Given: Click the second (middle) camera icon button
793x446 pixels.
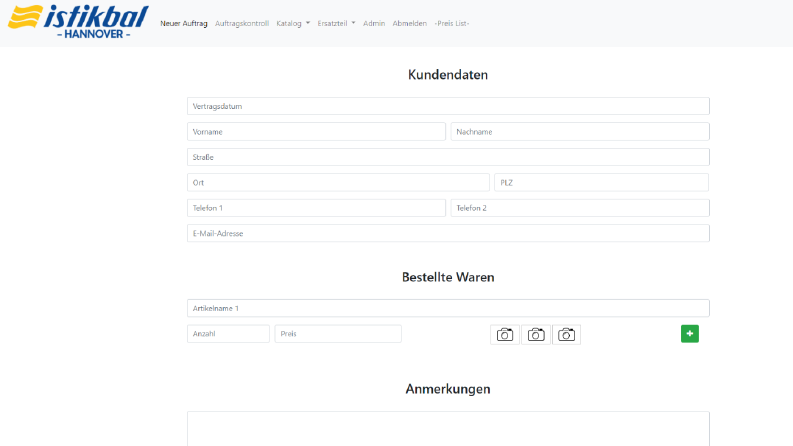Looking at the screenshot, I should 536,334.
